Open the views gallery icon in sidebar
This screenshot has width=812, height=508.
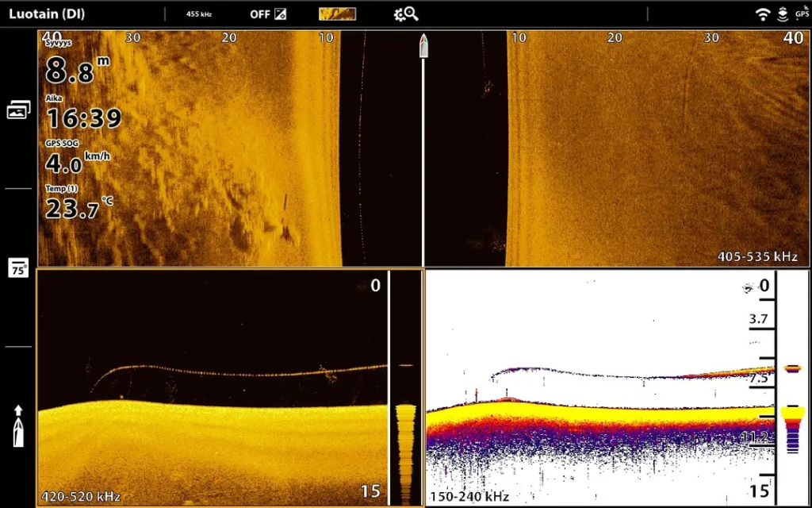(x=18, y=110)
